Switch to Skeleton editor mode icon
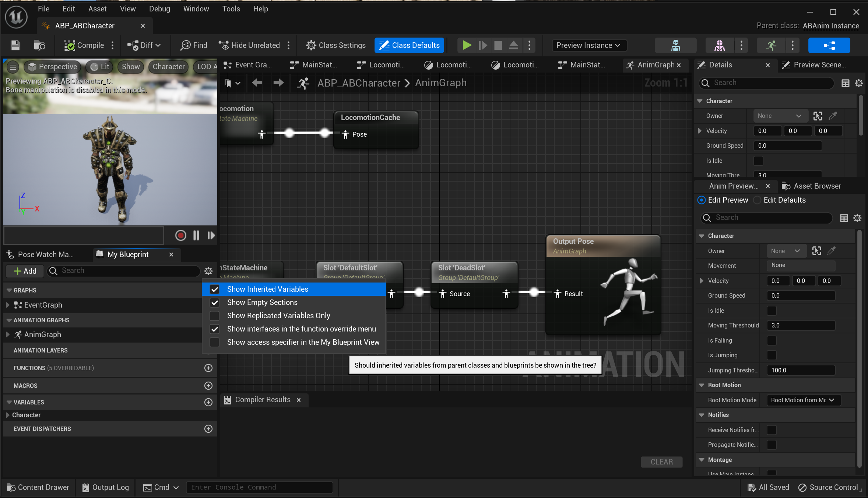 (676, 45)
